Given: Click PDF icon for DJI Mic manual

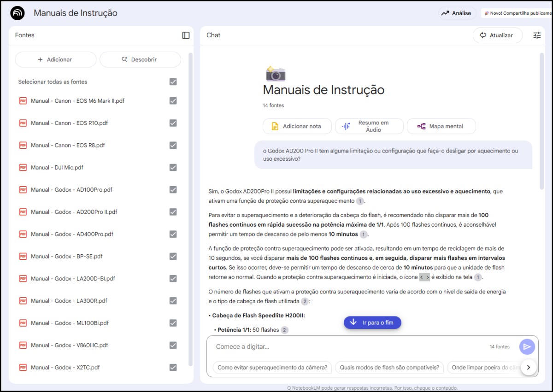Looking at the screenshot, I should [23, 168].
